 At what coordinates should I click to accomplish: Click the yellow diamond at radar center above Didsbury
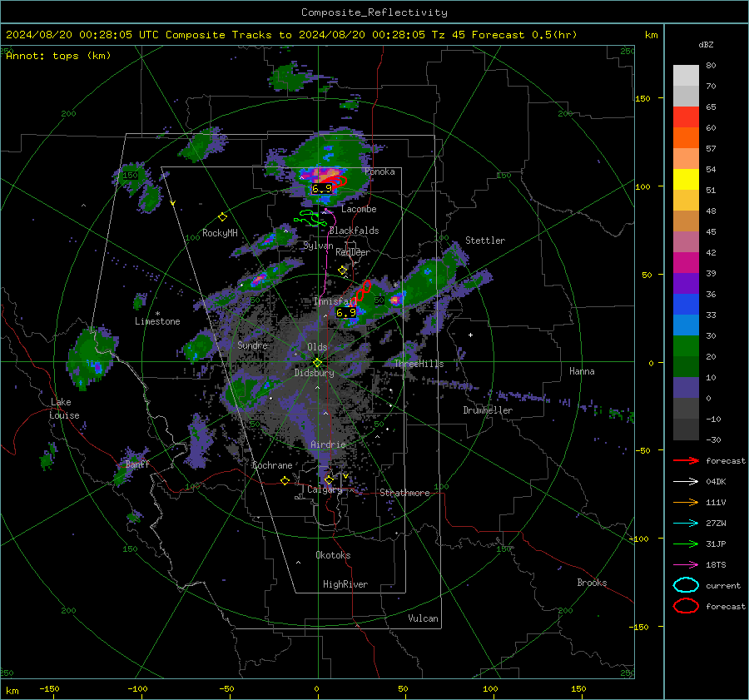click(317, 362)
